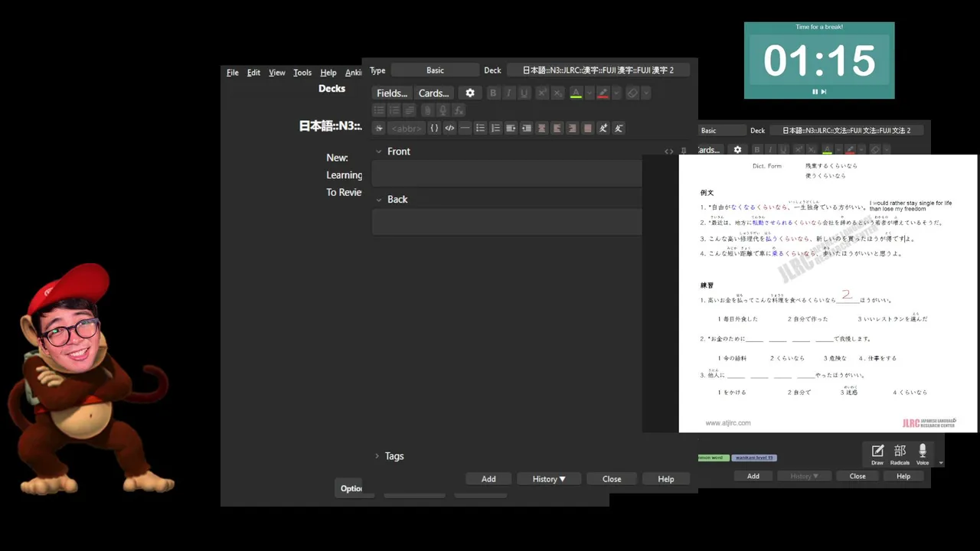This screenshot has width=980, height=551.
Task: Click the numbered list icon in third toolbar row
Action: click(x=495, y=128)
